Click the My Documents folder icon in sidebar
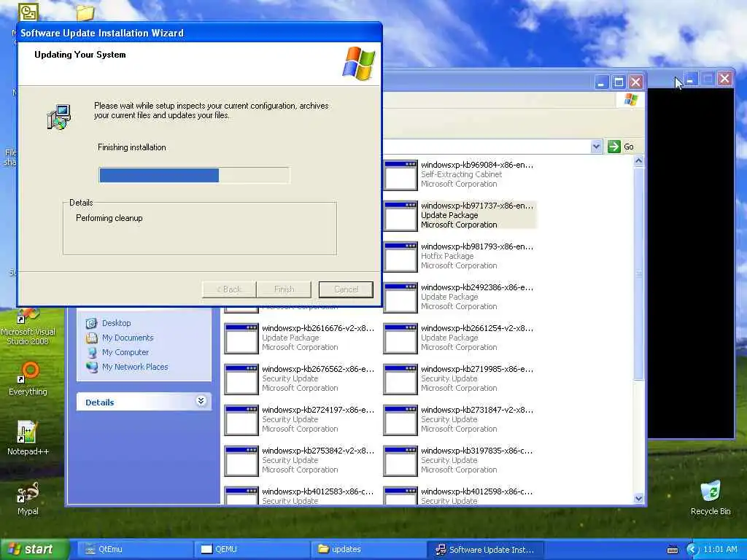Viewport: 747px width, 560px height. pyautogui.click(x=91, y=338)
